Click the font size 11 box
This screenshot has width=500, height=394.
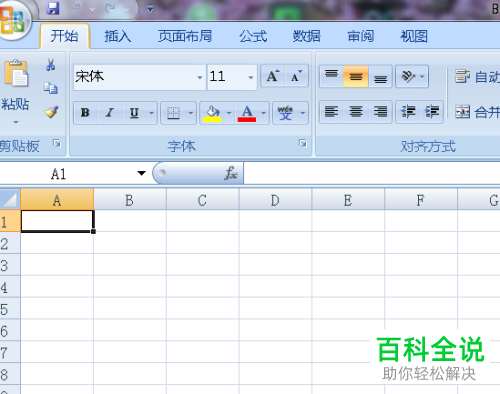click(x=227, y=77)
